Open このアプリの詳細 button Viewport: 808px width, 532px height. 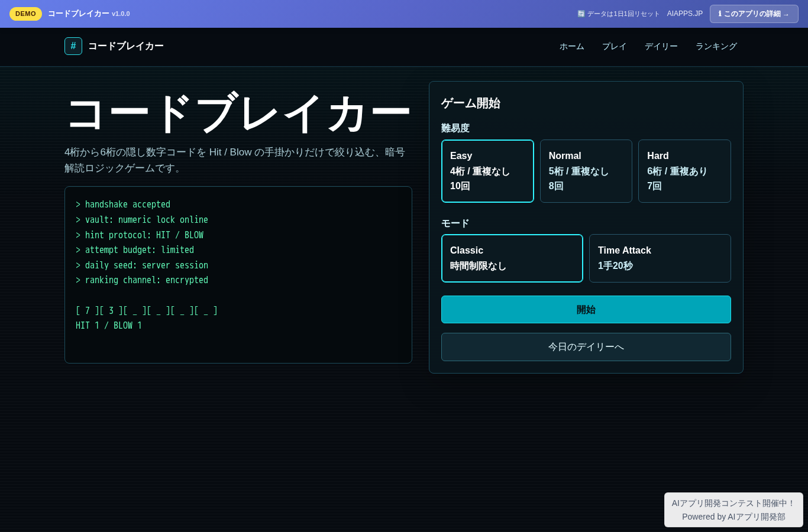point(754,14)
